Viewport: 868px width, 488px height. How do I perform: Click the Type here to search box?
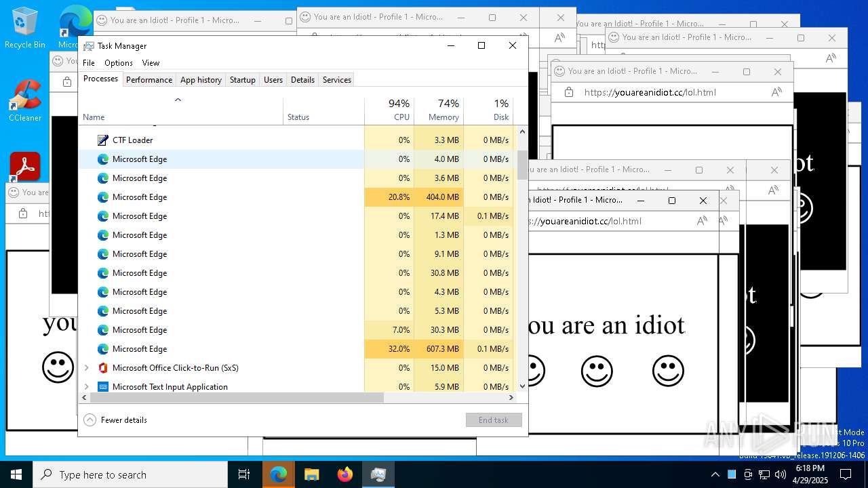point(130,474)
